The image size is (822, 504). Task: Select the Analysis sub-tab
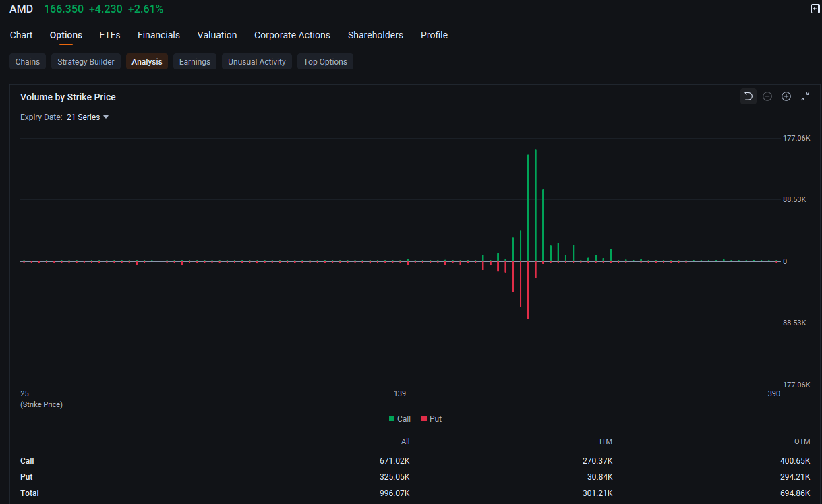pyautogui.click(x=147, y=61)
